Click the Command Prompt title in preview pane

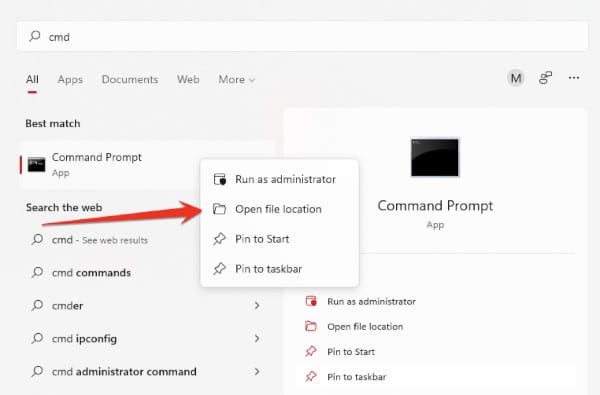click(x=435, y=206)
